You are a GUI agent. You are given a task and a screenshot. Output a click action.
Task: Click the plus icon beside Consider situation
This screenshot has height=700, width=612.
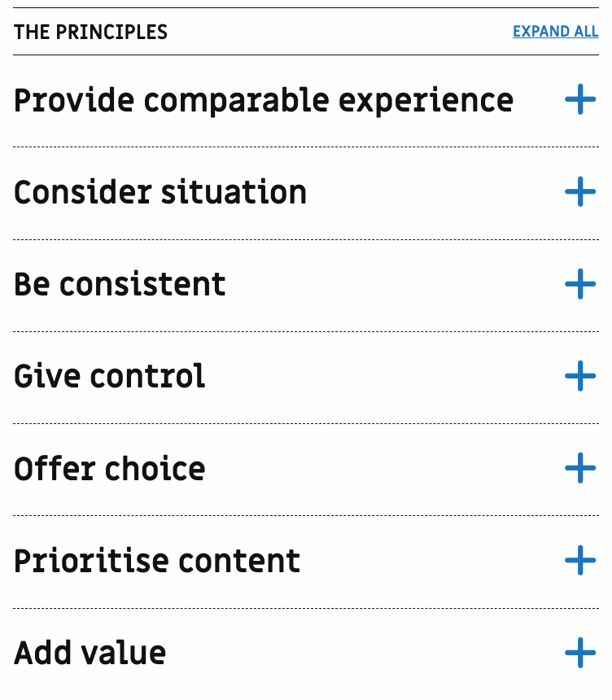pos(580,193)
